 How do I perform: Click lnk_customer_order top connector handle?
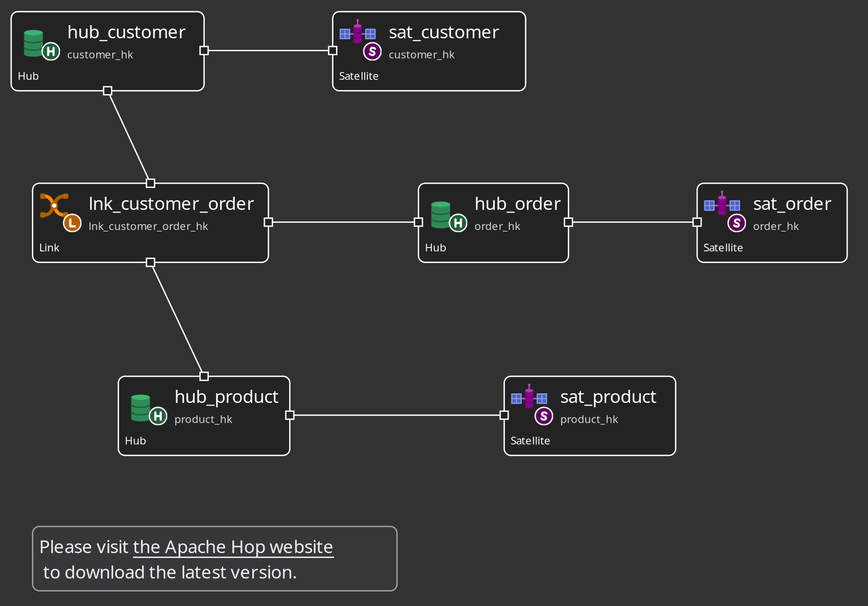coord(151,183)
